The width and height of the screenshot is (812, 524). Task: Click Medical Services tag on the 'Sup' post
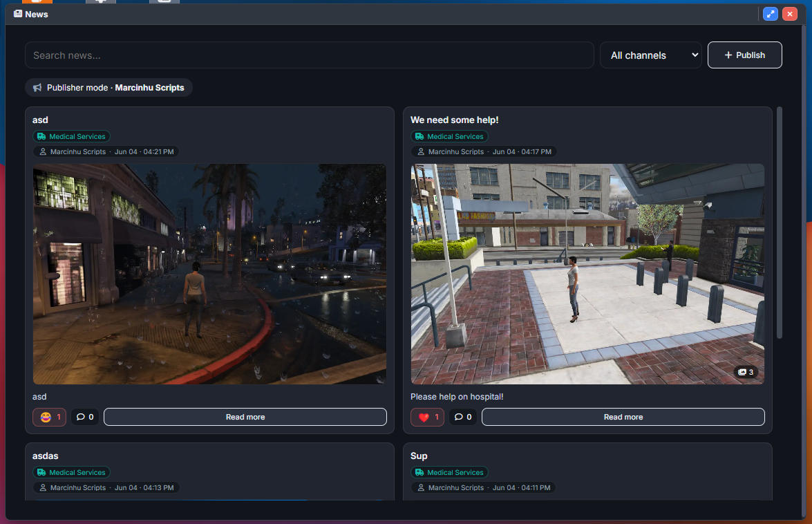click(x=449, y=472)
